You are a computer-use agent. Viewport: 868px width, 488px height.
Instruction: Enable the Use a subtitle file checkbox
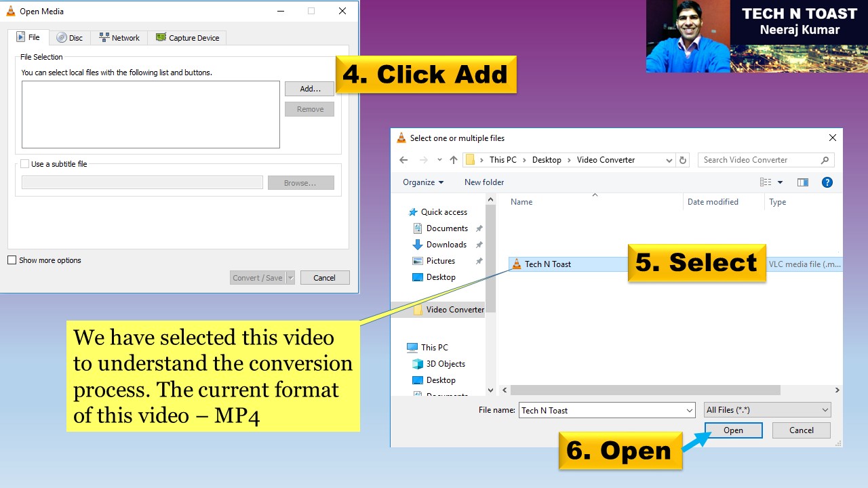(x=25, y=164)
